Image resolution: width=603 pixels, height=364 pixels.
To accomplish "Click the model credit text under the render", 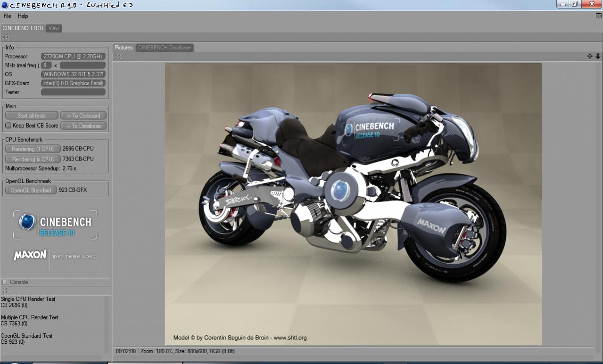I will [240, 338].
